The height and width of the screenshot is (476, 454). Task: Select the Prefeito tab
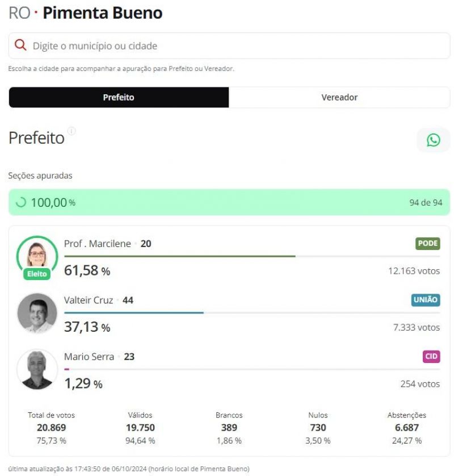[x=117, y=97]
